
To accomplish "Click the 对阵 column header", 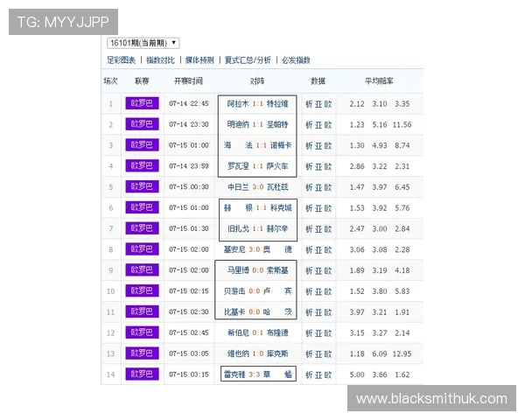I will (x=257, y=80).
